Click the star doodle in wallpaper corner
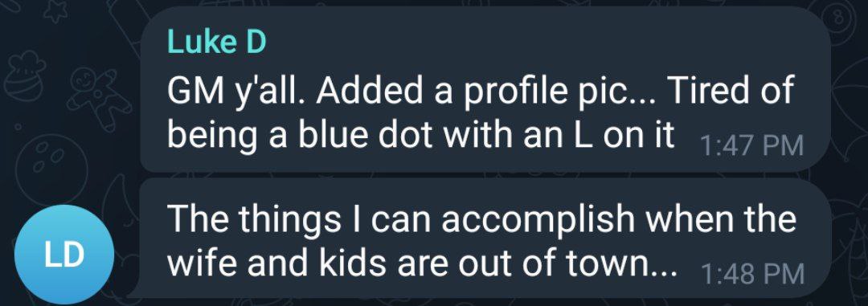The width and height of the screenshot is (868, 306). click(x=55, y=11)
